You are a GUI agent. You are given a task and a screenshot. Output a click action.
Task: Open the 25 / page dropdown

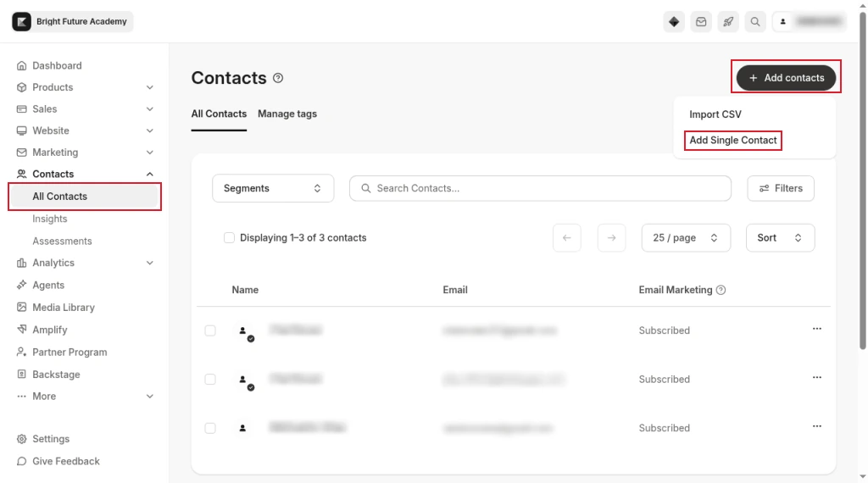pyautogui.click(x=686, y=238)
